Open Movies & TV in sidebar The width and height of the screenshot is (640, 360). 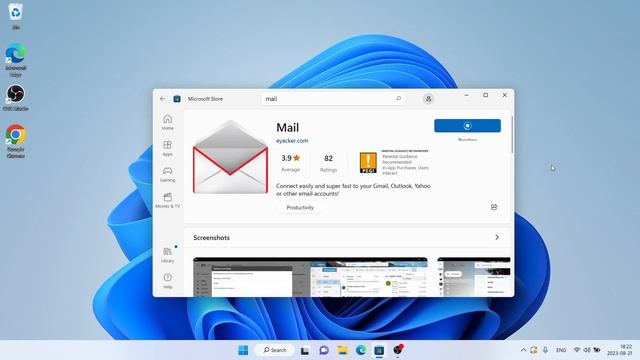168,200
